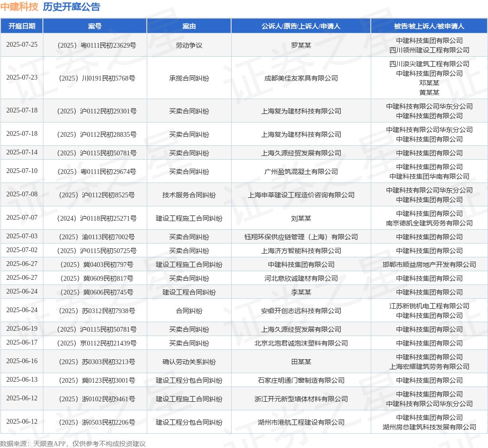Click date cell 2025-06-13

(x=22, y=379)
